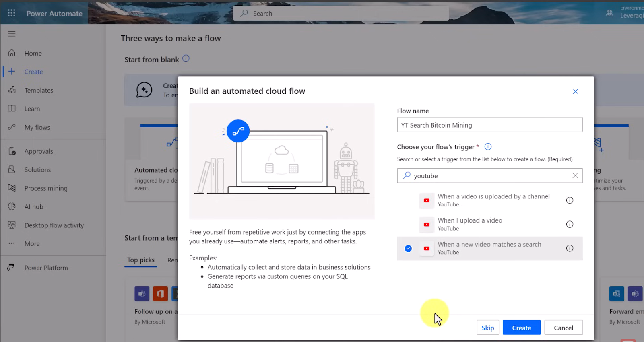The height and width of the screenshot is (342, 644).
Task: Expand More options in sidebar
Action: pyautogui.click(x=32, y=244)
